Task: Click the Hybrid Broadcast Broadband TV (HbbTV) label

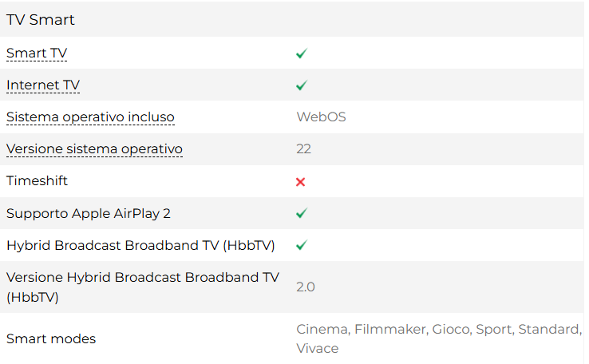Action: click(x=140, y=245)
